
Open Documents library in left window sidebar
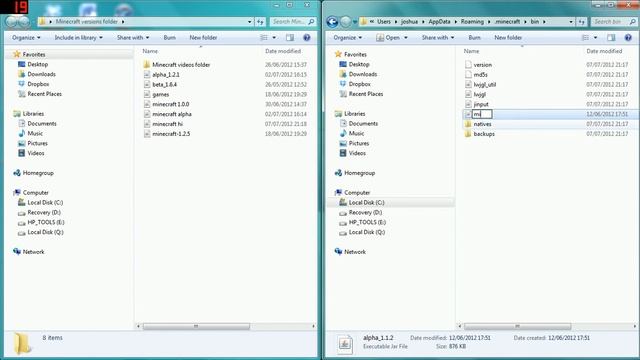42,124
